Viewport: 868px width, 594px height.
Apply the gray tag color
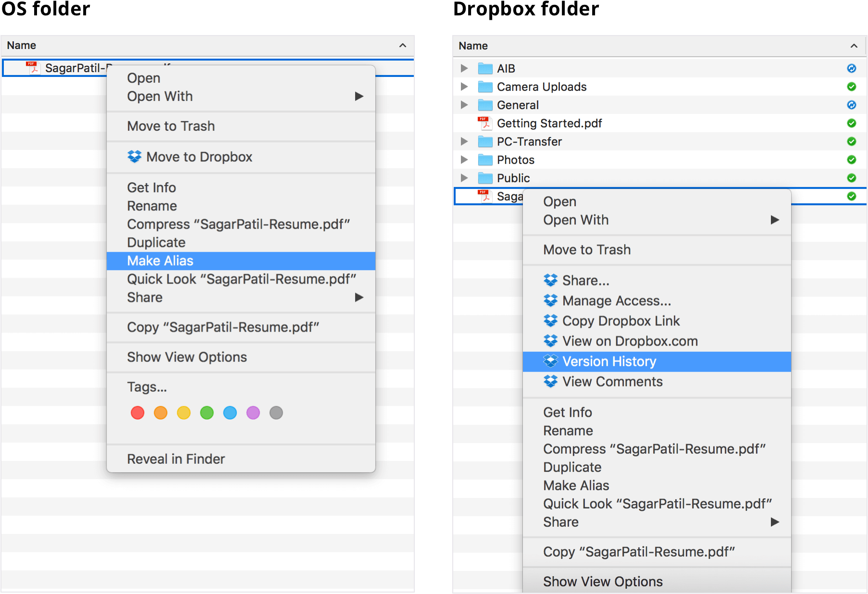tap(276, 413)
